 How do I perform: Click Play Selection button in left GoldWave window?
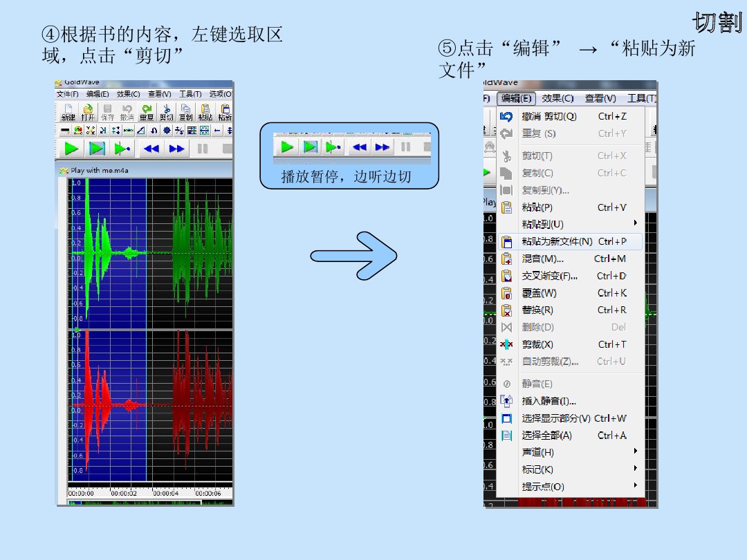coord(98,149)
